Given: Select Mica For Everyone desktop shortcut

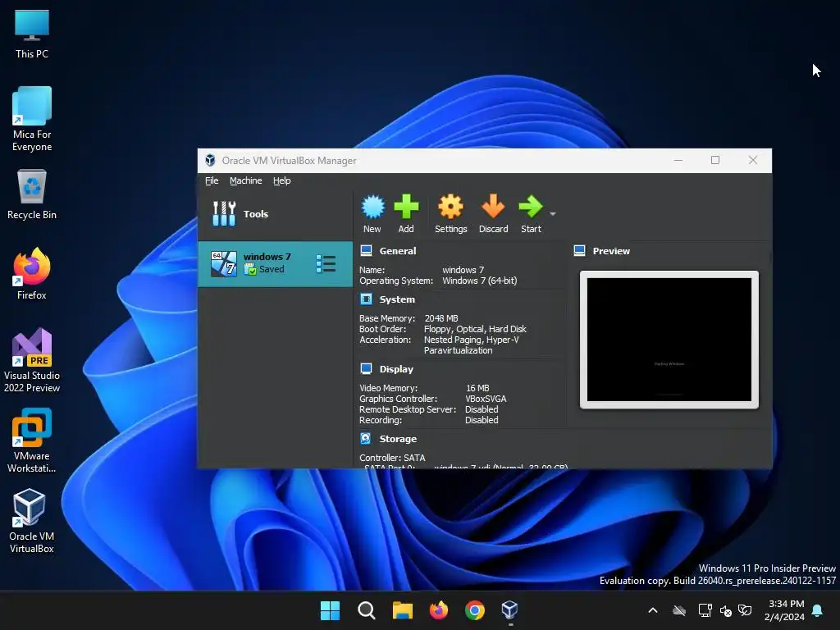Looking at the screenshot, I should pyautogui.click(x=32, y=119).
